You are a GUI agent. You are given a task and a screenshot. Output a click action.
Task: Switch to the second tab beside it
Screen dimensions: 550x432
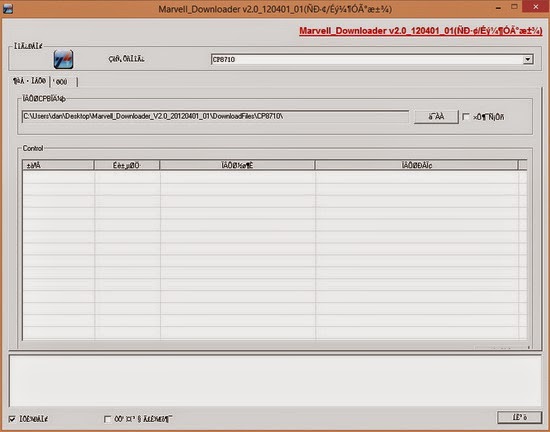pos(63,82)
